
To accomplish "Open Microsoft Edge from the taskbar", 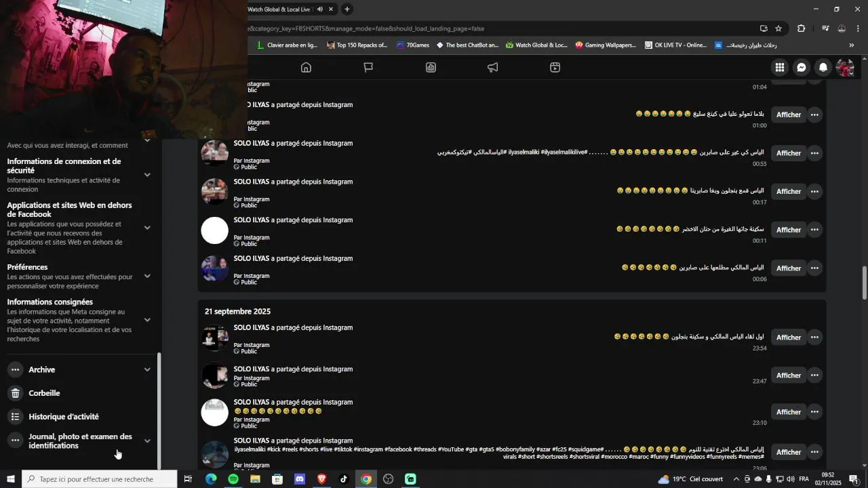I will click(x=211, y=479).
